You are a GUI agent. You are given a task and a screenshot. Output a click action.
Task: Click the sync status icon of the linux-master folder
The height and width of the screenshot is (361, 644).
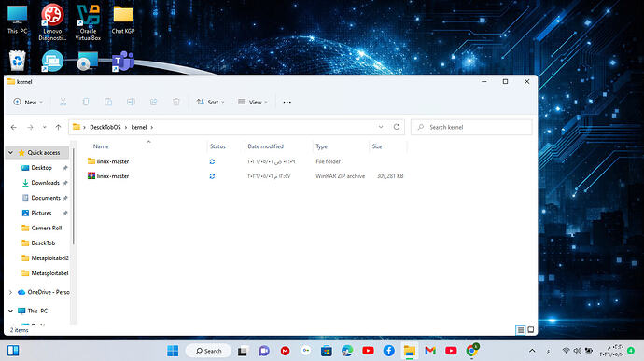pyautogui.click(x=212, y=161)
